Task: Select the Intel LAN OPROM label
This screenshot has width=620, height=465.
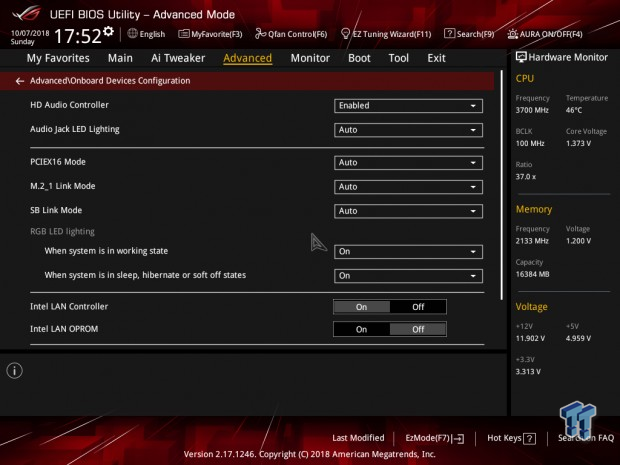Action: pyautogui.click(x=64, y=329)
